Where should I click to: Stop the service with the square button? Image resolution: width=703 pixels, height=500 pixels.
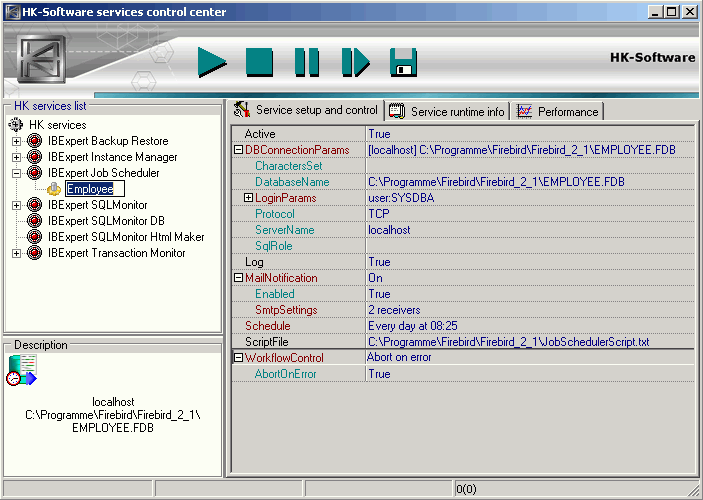[260, 62]
